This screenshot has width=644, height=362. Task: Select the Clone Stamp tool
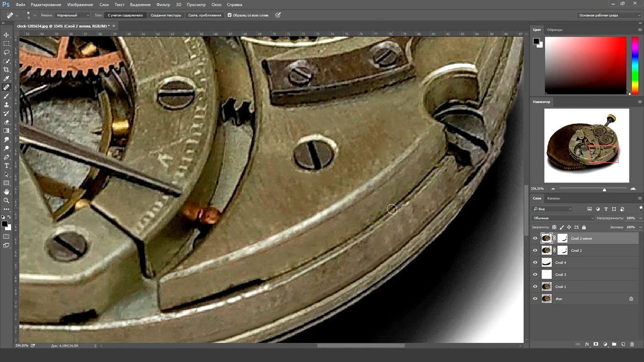pos(7,105)
